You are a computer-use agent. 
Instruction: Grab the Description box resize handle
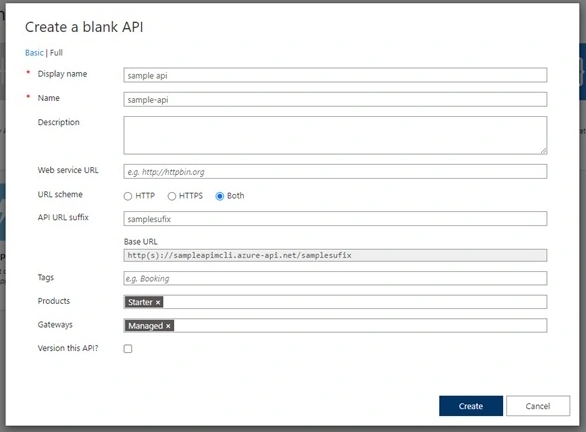tap(543, 151)
